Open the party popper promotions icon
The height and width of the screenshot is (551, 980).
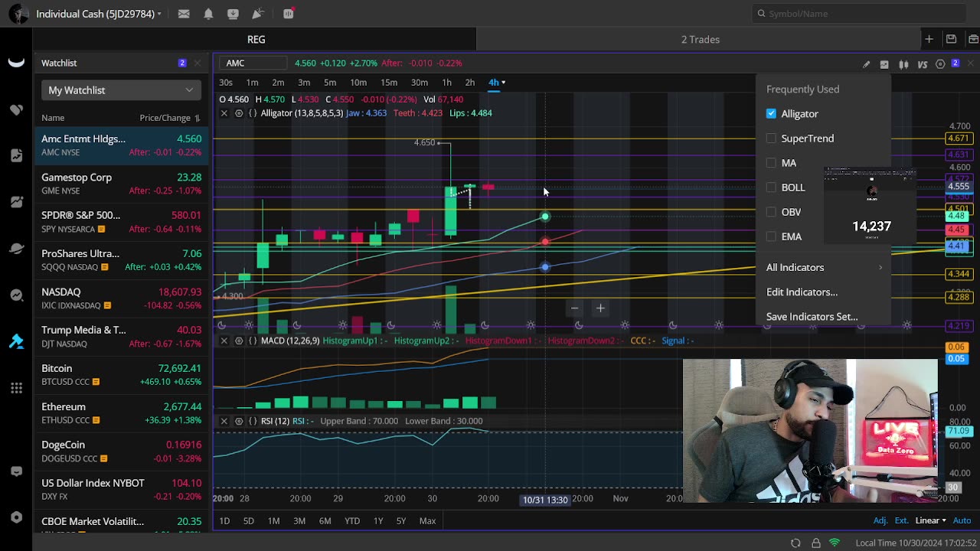(258, 14)
